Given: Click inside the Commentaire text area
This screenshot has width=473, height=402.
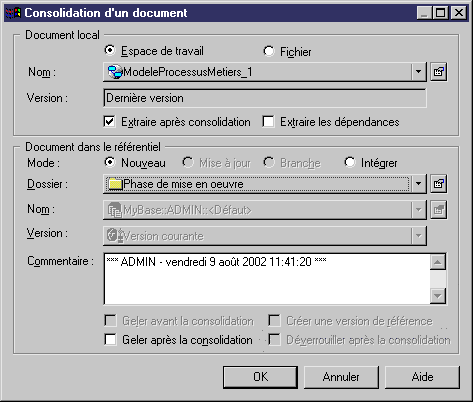Looking at the screenshot, I should point(267,279).
